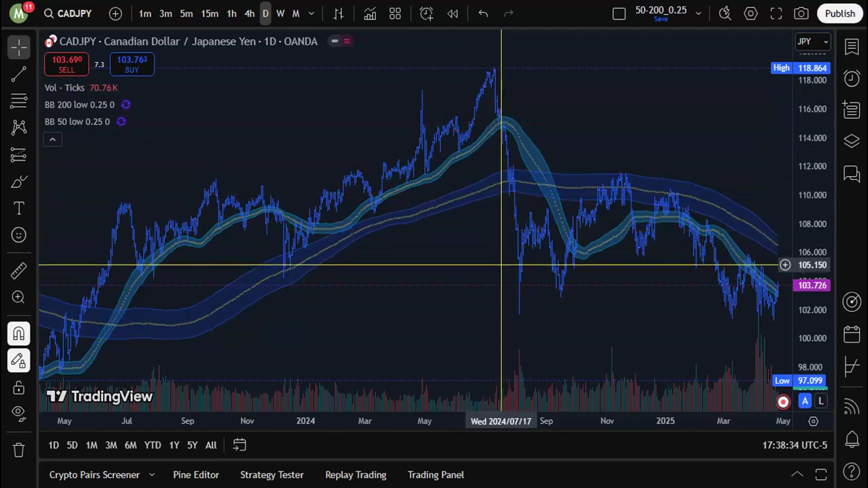
Task: Activate the Zoom In tool
Action: click(x=19, y=297)
